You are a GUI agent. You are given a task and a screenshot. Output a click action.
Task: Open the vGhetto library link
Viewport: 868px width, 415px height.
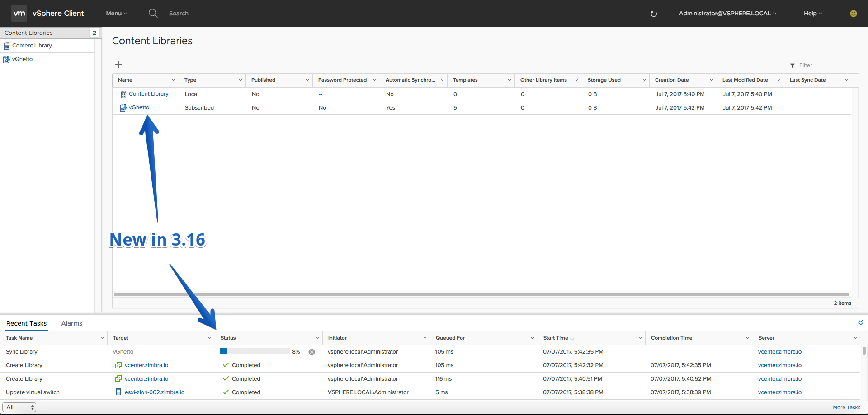point(139,107)
